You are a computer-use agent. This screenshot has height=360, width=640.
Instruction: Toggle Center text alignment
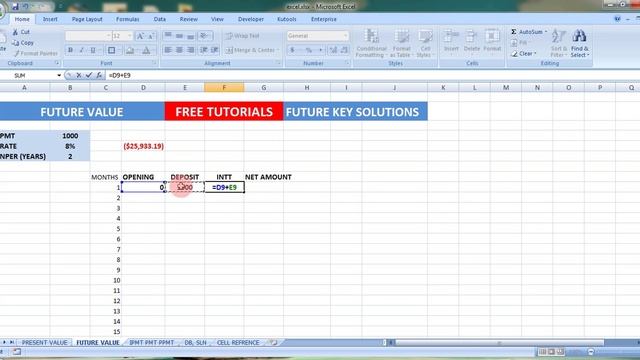pos(179,50)
